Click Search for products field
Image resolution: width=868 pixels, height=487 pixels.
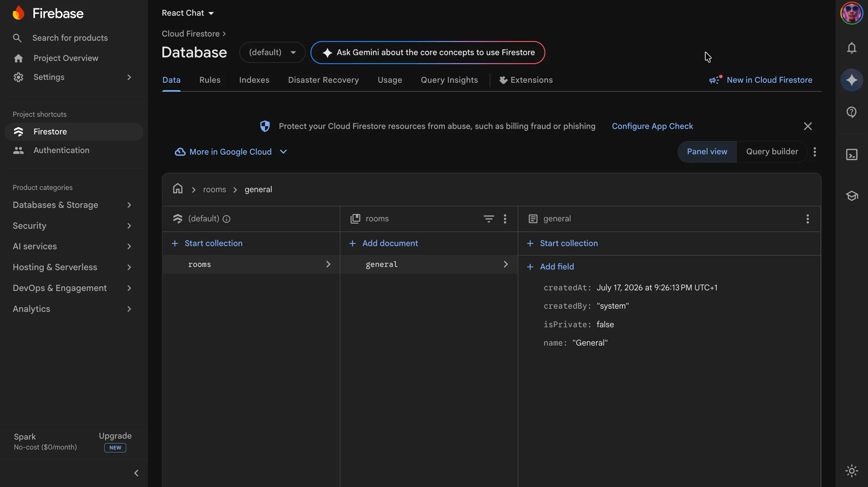pyautogui.click(x=70, y=38)
